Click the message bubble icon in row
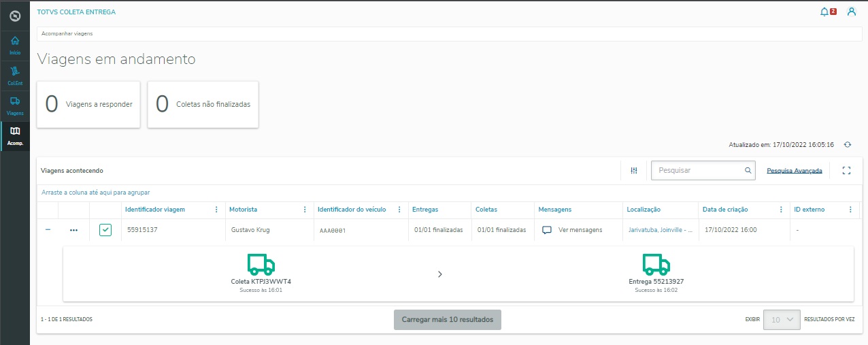This screenshot has height=345, width=868. point(547,230)
